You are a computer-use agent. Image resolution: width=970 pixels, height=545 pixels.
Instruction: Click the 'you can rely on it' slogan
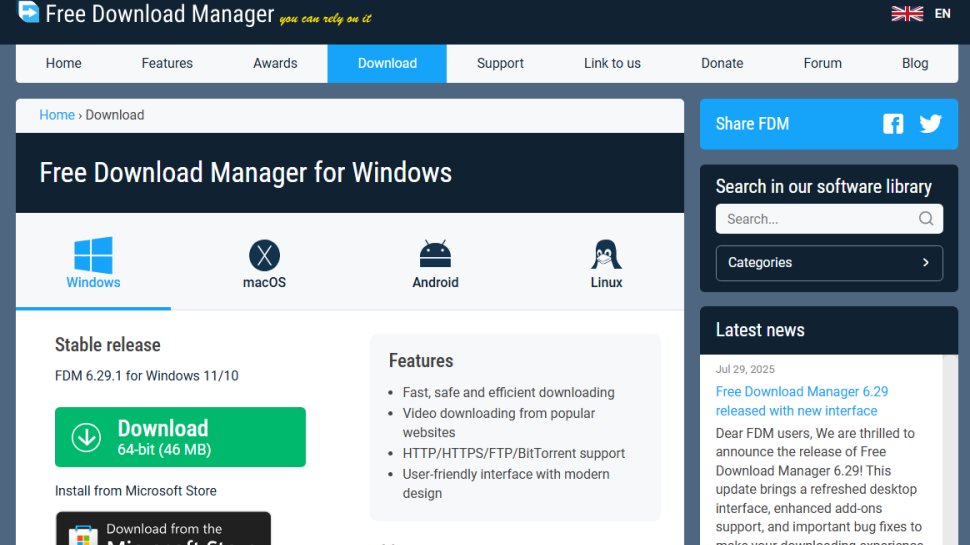325,19
